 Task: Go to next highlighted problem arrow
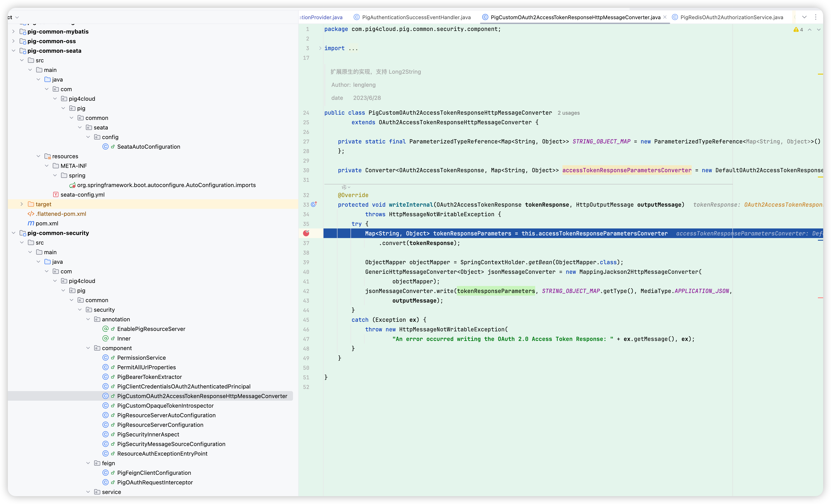click(819, 30)
